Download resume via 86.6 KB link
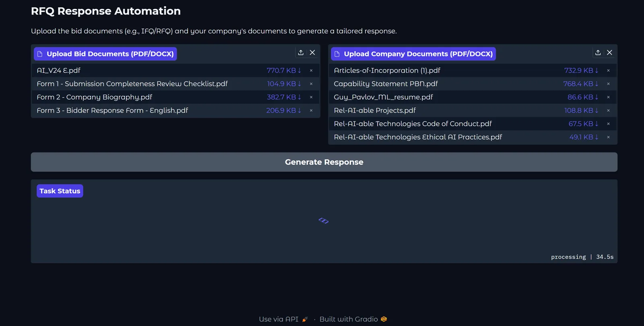The image size is (644, 326). 583,97
